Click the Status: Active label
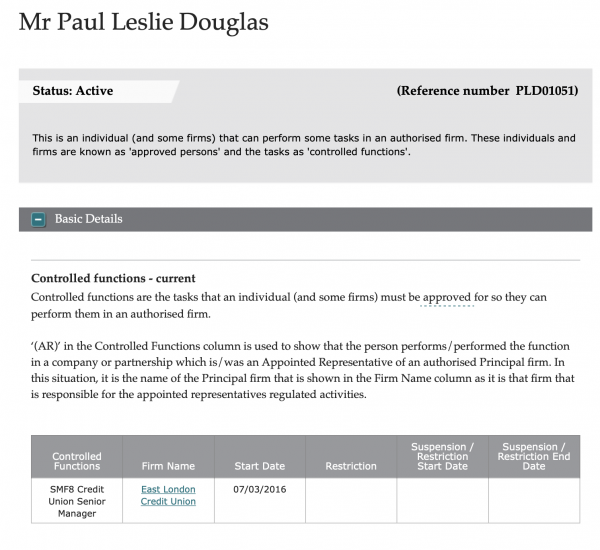Image resolution: width=600 pixels, height=550 pixels. tap(73, 91)
